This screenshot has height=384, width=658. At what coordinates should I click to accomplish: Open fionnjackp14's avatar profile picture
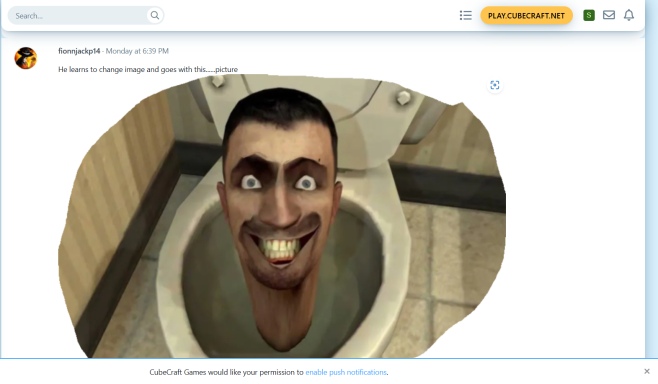pyautogui.click(x=26, y=58)
